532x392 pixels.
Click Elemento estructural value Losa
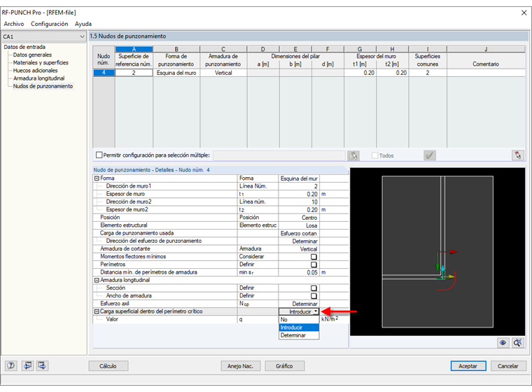coord(299,225)
